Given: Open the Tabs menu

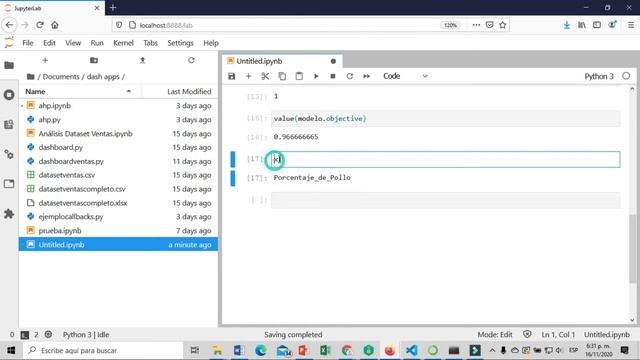Looking at the screenshot, I should tap(150, 43).
